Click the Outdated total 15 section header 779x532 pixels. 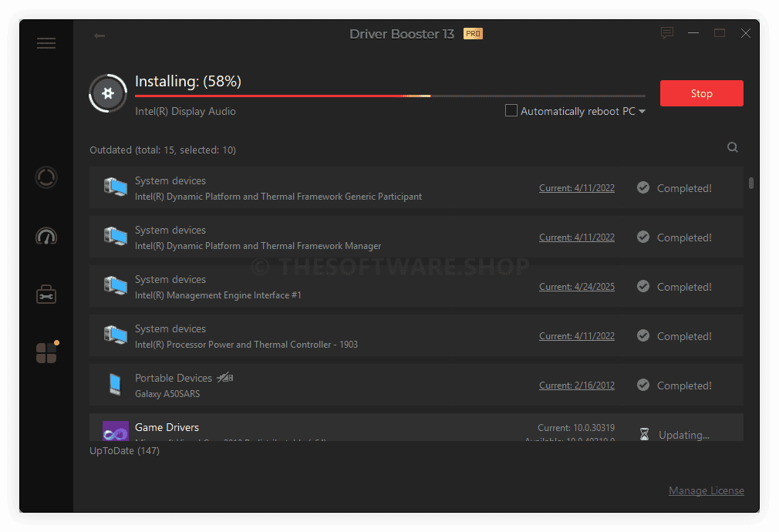(x=162, y=150)
